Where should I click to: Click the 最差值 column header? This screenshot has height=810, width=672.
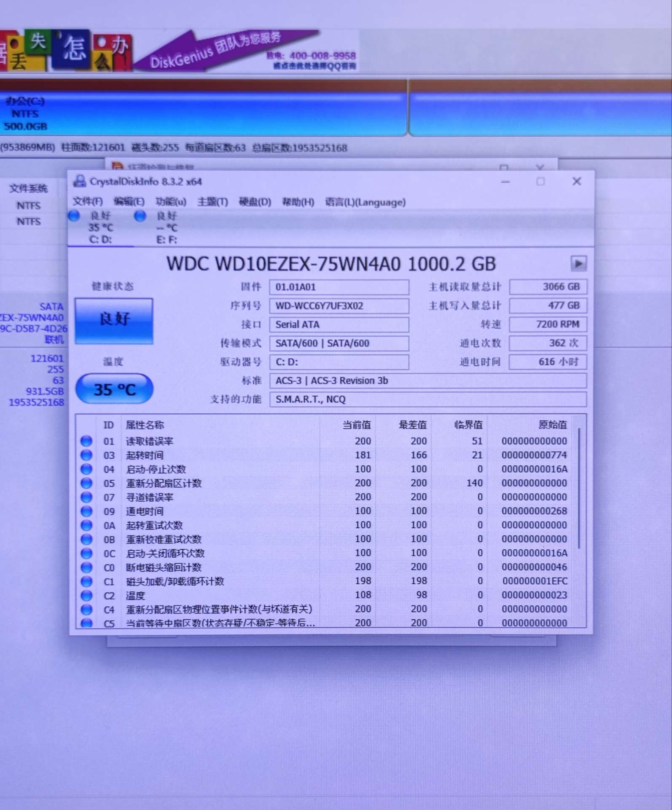tap(413, 425)
